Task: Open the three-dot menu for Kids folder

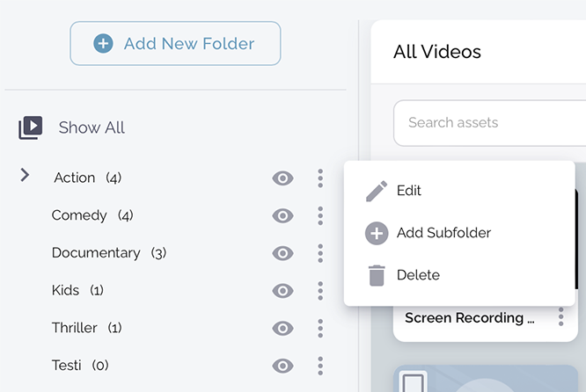Action: [x=320, y=291]
